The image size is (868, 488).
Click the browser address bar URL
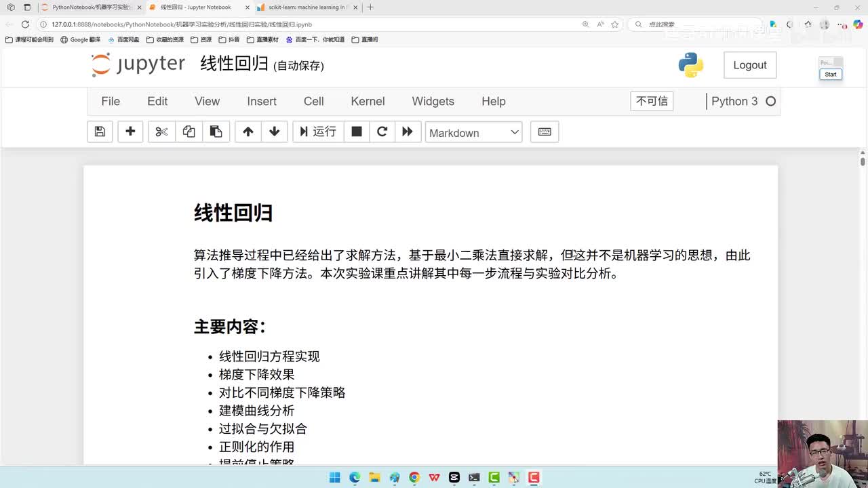point(182,24)
